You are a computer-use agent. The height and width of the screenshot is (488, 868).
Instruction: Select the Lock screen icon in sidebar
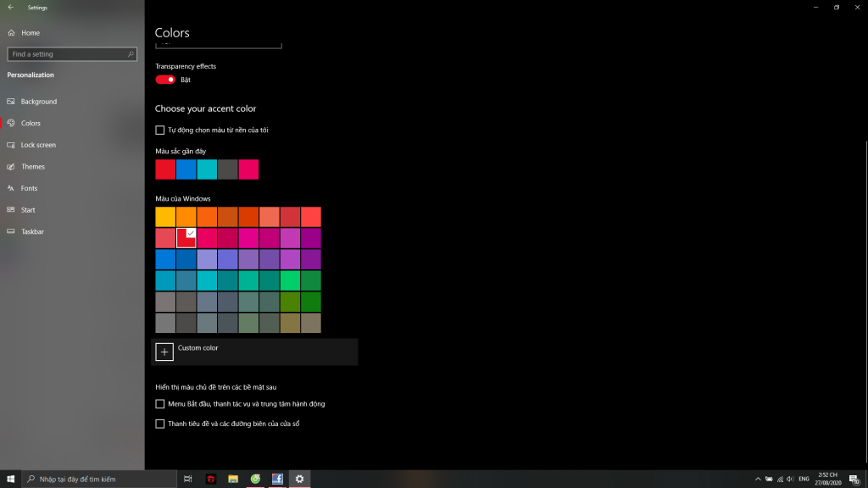13,144
